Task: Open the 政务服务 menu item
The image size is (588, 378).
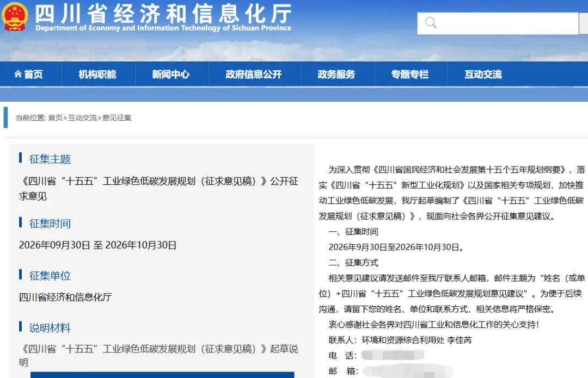Action: (x=336, y=74)
